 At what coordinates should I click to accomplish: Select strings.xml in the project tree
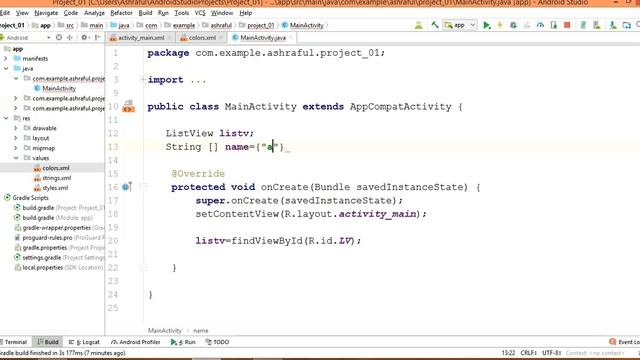click(56, 178)
